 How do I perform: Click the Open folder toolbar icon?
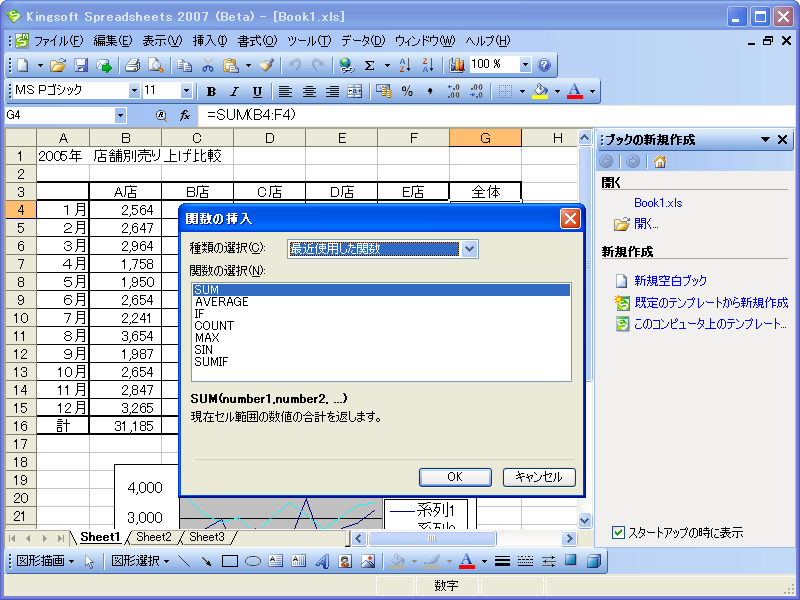click(x=58, y=65)
